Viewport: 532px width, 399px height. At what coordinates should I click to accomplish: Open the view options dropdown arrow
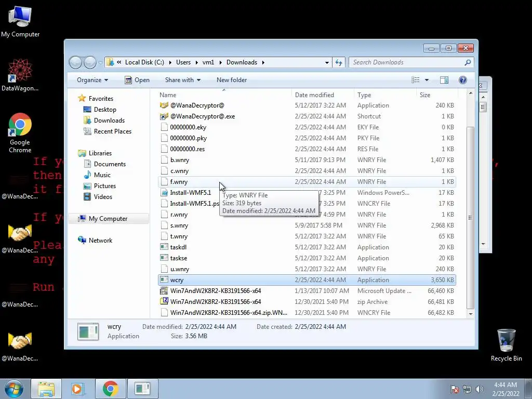pyautogui.click(x=427, y=80)
